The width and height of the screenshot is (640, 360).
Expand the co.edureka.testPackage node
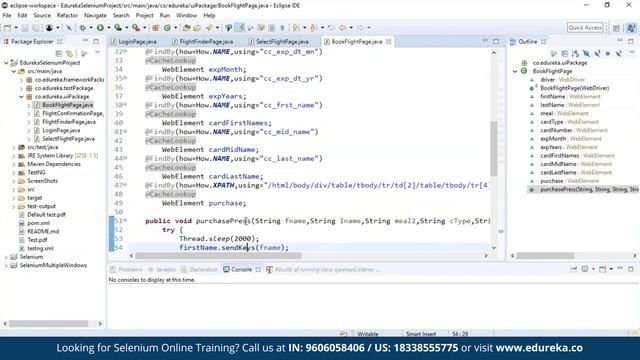click(21, 88)
